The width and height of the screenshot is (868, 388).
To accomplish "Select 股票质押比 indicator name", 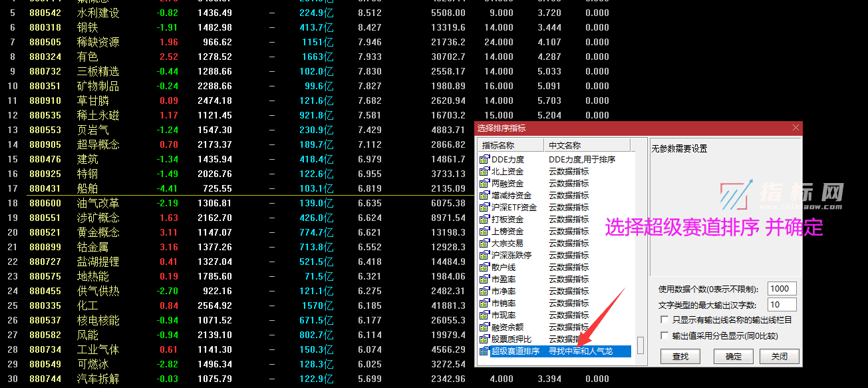I will (511, 339).
